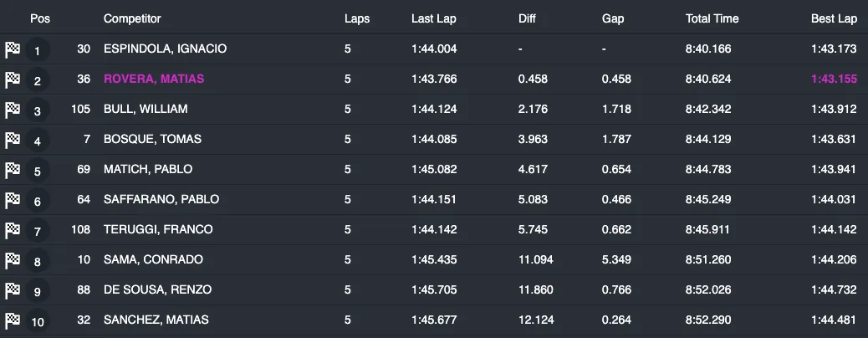Open competitor Espindola, Ignacio
The image size is (868, 338).
pyautogui.click(x=165, y=49)
